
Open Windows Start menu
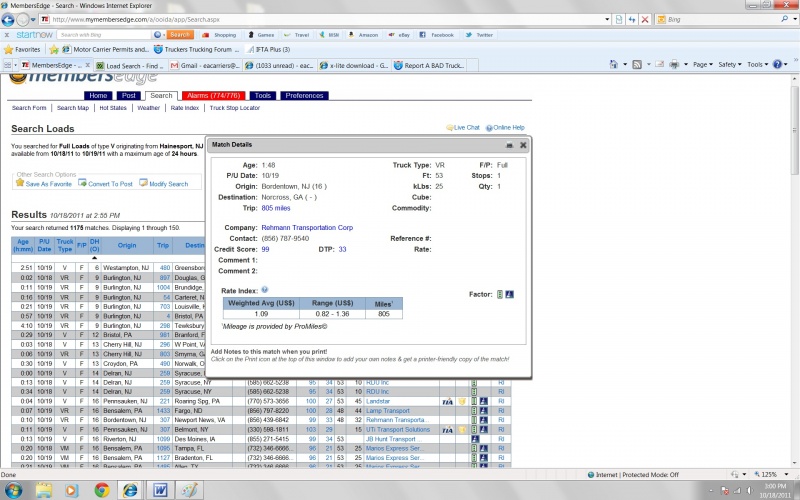pos(13,490)
